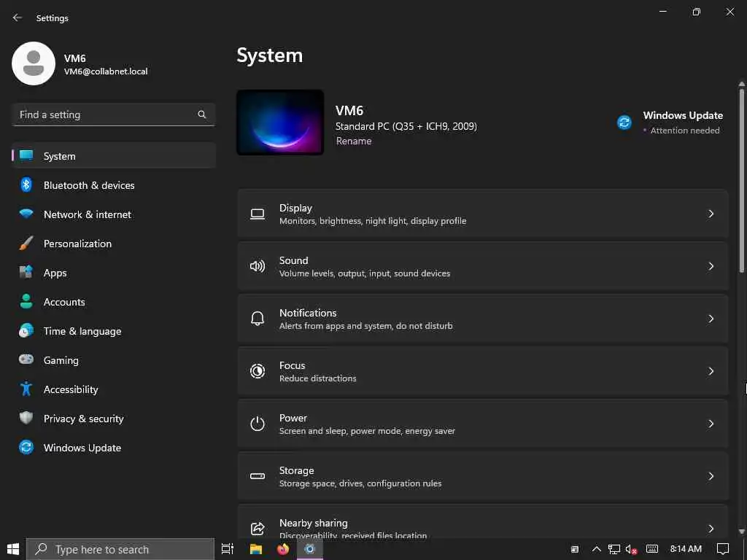
Task: Open File Explorer from the taskbar
Action: coord(256,549)
